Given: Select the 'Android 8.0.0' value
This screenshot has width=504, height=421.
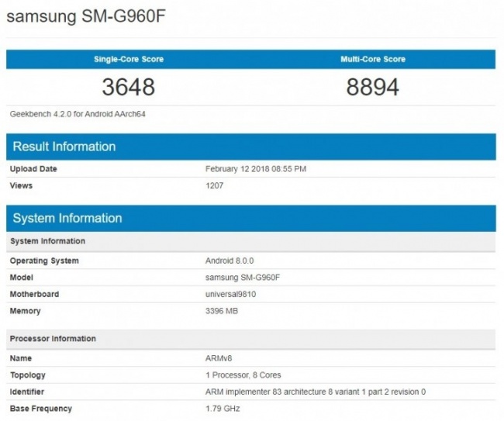Looking at the screenshot, I should point(230,261).
